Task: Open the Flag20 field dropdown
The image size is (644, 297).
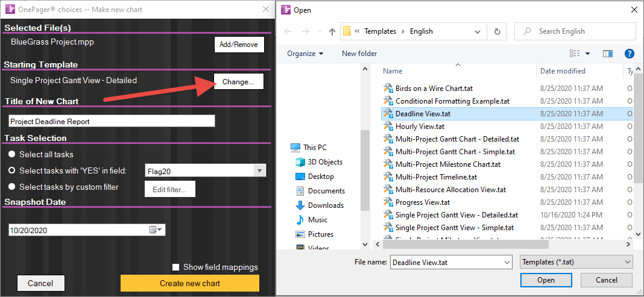Action: (260, 170)
